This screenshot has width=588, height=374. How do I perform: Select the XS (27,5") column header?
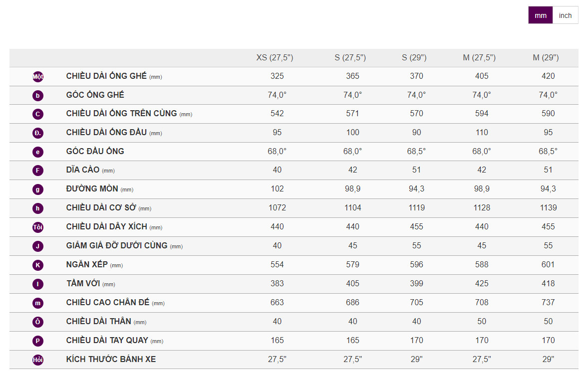[x=275, y=58]
